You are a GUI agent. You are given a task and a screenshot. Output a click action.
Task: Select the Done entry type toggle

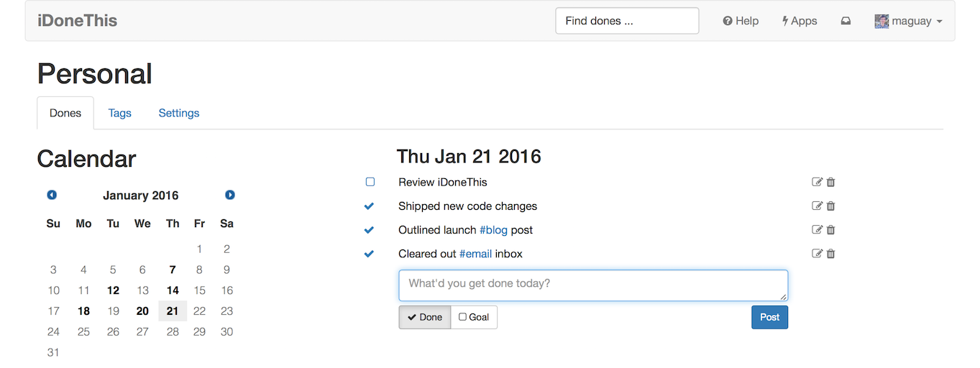pos(425,317)
